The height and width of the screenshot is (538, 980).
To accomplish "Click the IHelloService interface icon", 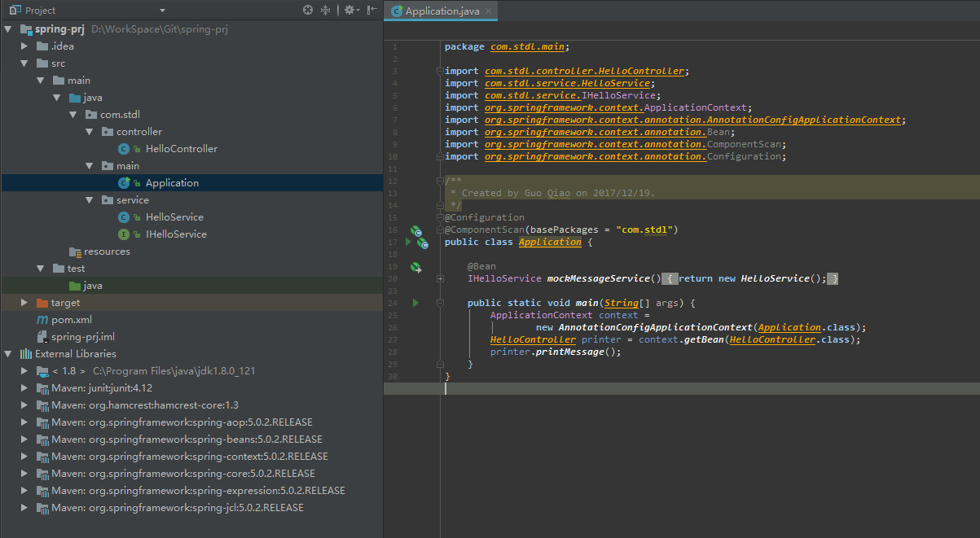I will (123, 234).
